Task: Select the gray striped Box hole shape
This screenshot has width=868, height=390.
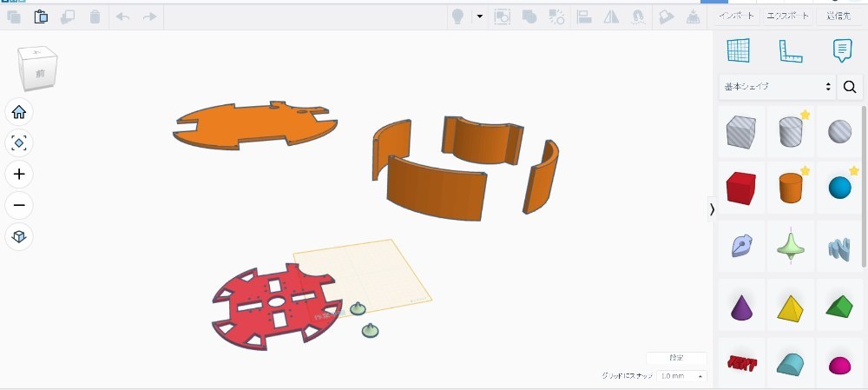Action: coord(740,132)
